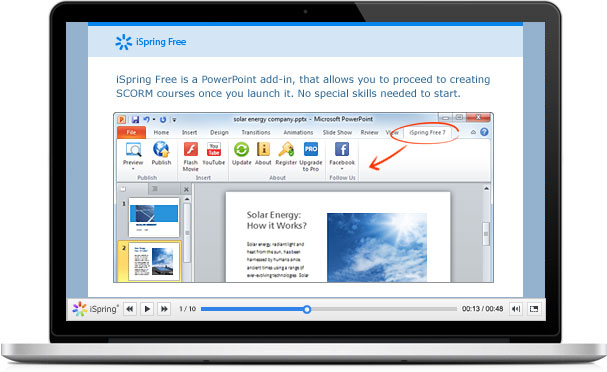Open the About info icon
Viewport: 607px width, 372px height.
263,149
